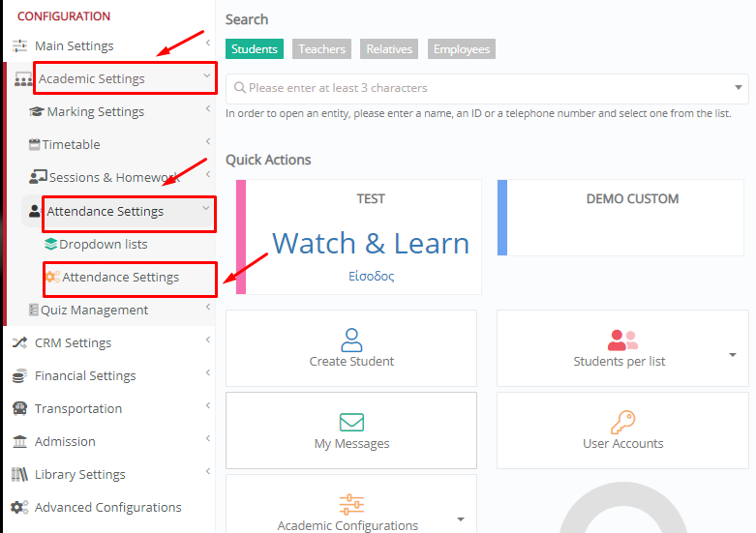Expand Financial Settings with its chevron
This screenshot has height=533, width=756.
click(x=208, y=372)
